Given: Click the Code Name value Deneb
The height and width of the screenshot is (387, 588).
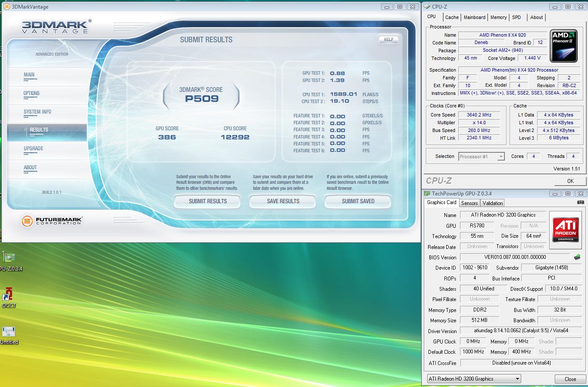Looking at the screenshot, I should [x=481, y=42].
